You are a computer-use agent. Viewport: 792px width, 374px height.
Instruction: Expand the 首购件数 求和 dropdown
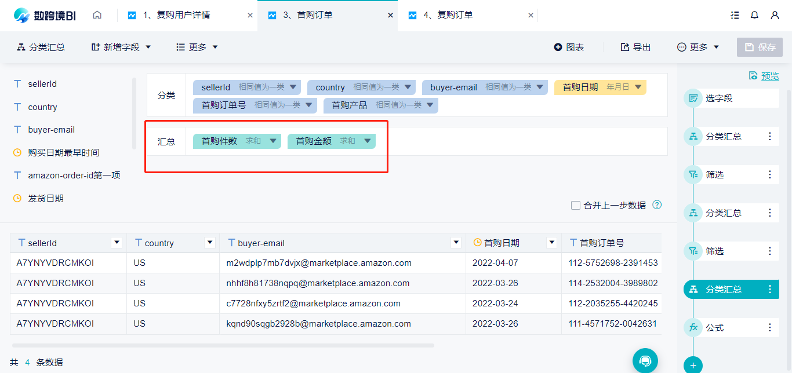tap(273, 141)
